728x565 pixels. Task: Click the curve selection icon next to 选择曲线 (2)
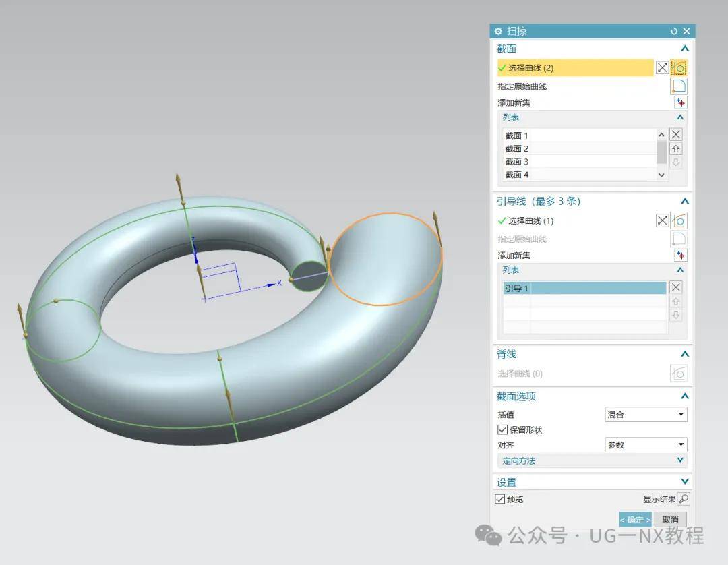coord(678,68)
